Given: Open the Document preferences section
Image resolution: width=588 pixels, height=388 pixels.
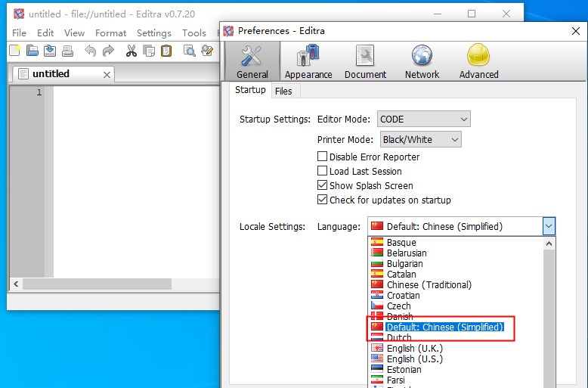Looking at the screenshot, I should [365, 61].
